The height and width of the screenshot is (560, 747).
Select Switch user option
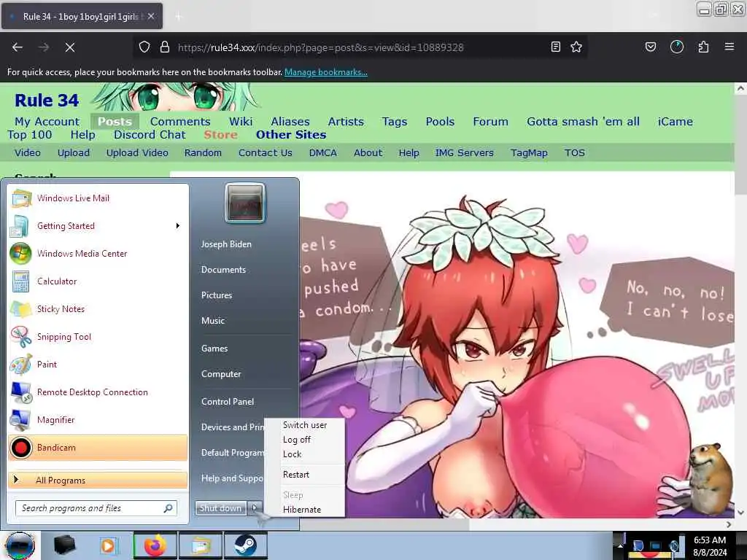tap(305, 425)
